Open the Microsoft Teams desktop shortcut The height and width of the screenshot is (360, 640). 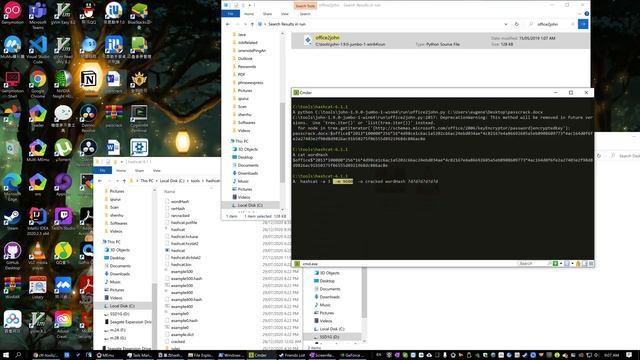pos(38,14)
